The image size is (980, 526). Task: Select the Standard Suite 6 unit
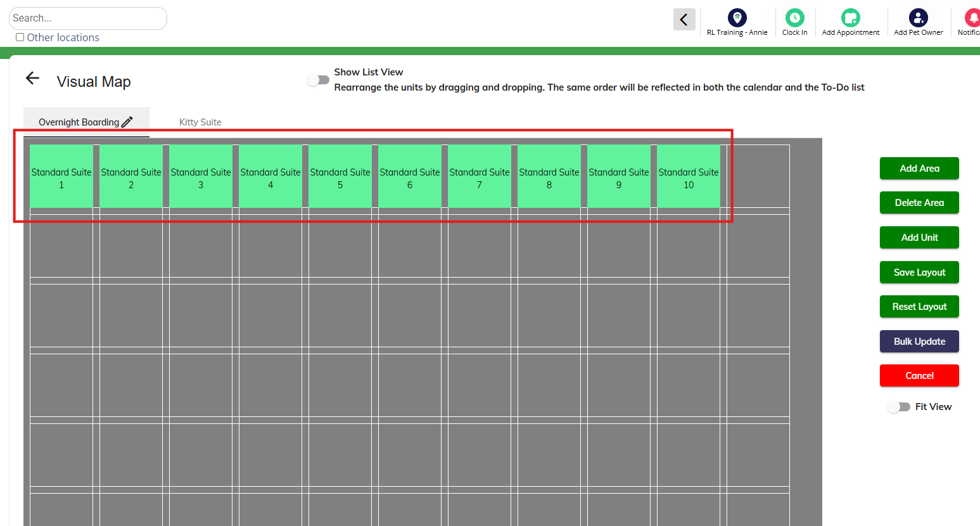pyautogui.click(x=410, y=176)
